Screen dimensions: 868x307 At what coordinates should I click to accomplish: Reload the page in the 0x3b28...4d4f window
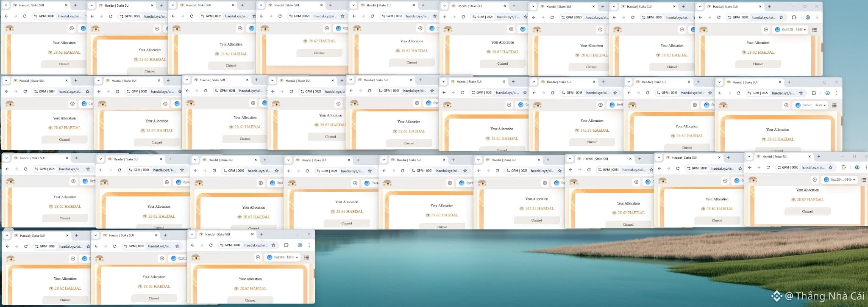tap(718, 17)
